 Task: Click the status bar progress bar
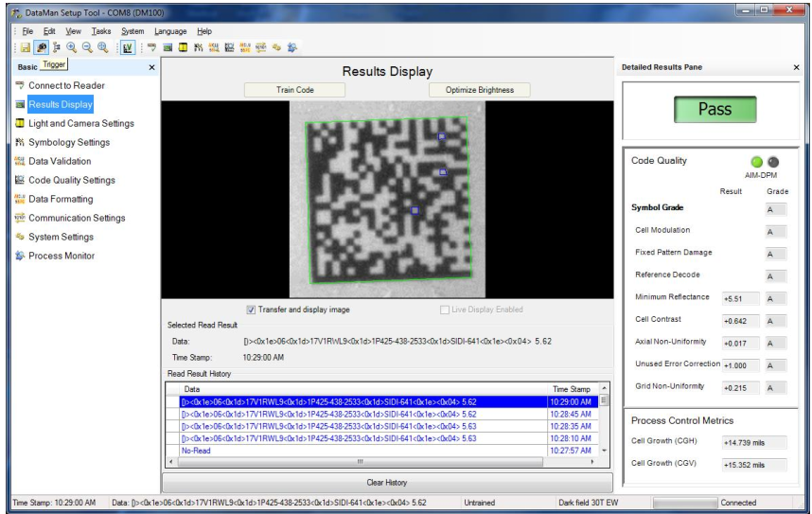[x=684, y=503]
